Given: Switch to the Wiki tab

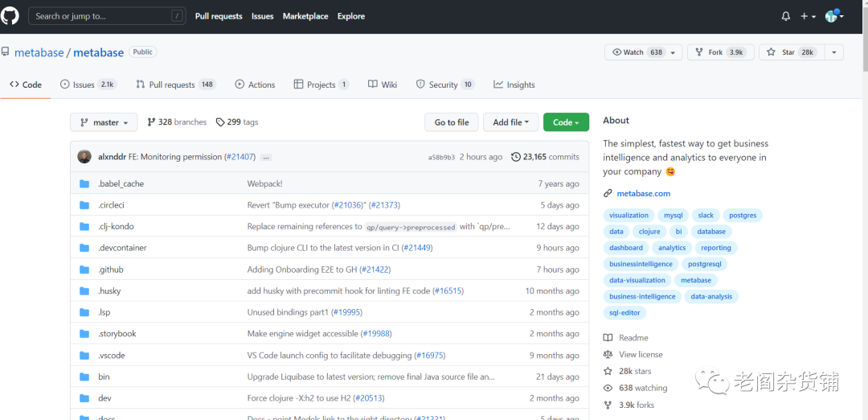Looking at the screenshot, I should click(x=383, y=84).
